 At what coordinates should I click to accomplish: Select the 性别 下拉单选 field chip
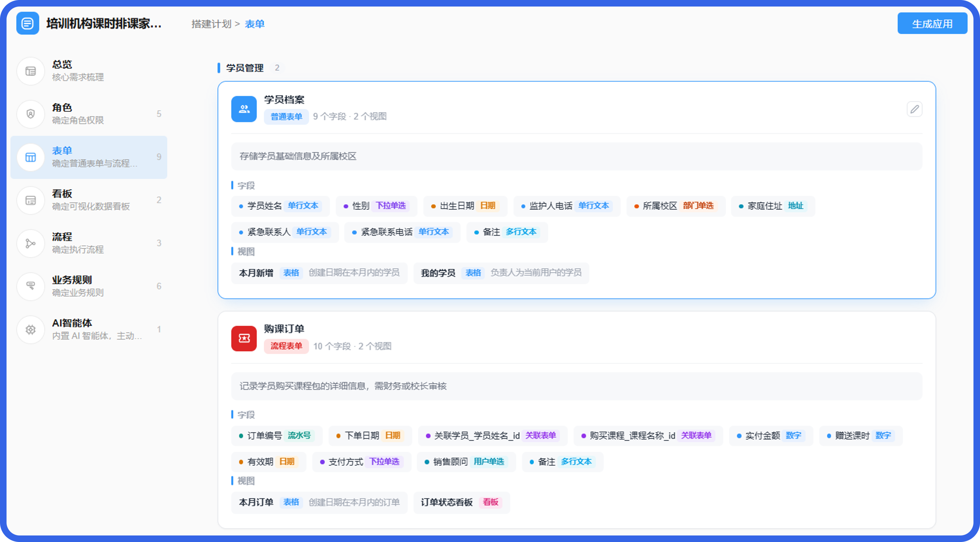[376, 206]
